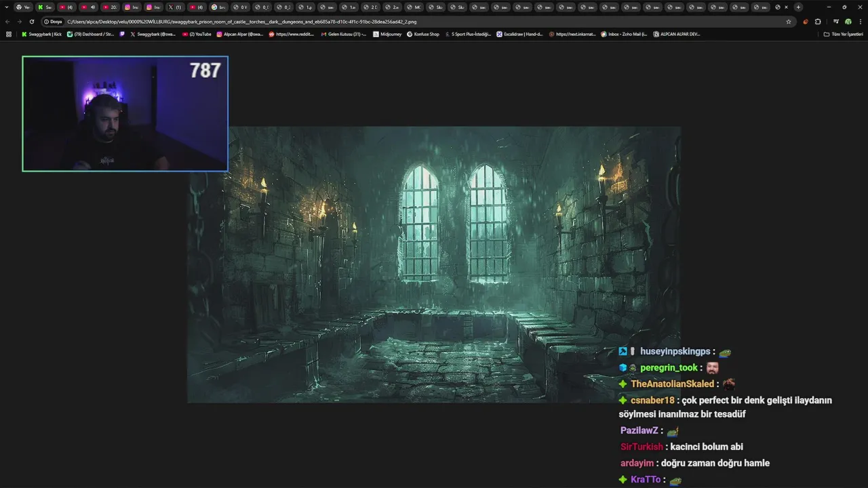This screenshot has height=488, width=868.
Task: Reload the current page
Action: click(x=31, y=22)
